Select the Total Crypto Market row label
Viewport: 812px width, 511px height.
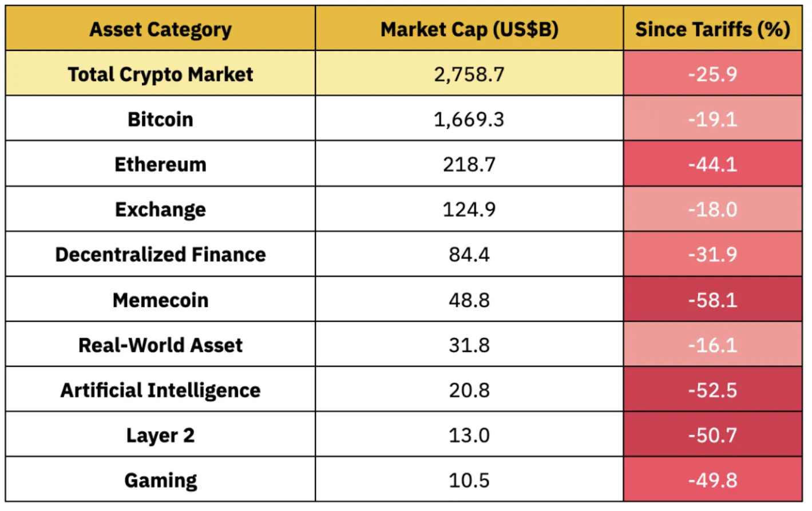click(x=160, y=74)
